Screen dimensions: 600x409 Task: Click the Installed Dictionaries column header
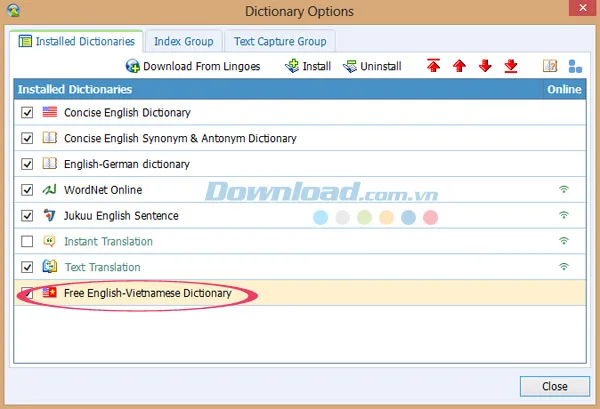pos(278,89)
